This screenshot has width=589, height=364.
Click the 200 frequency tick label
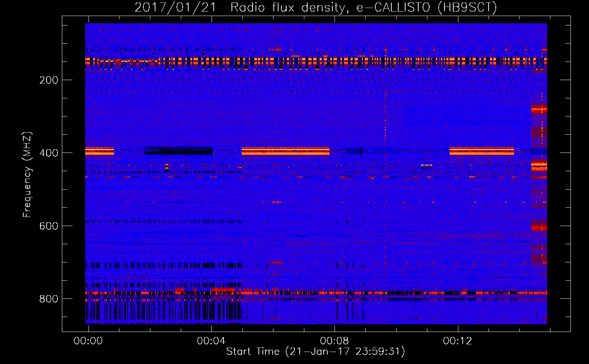(49, 80)
